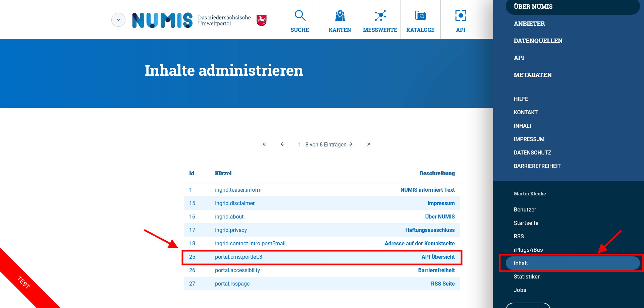644x308 pixels.
Task: Open the ÜBER NUMIS section
Action: (533, 6)
